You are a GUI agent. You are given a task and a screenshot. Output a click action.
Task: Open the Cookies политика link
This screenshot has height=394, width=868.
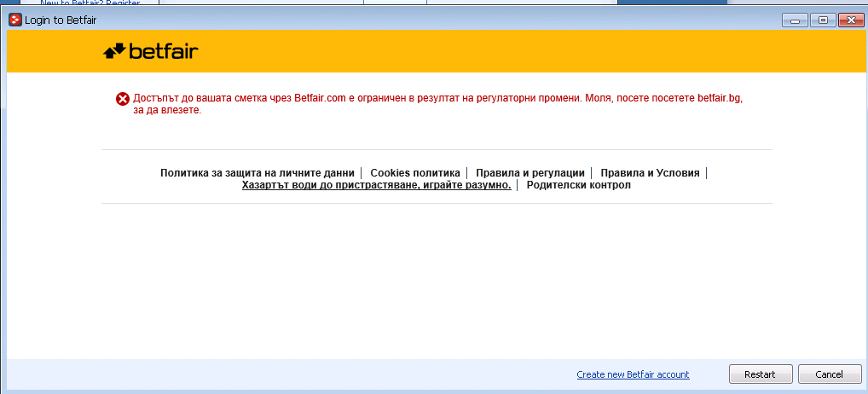pyautogui.click(x=415, y=173)
